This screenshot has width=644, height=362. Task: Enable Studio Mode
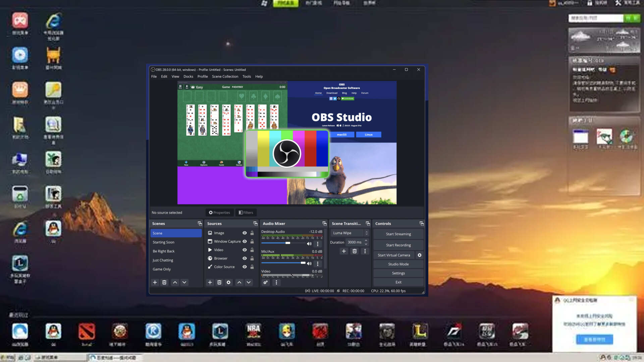click(x=398, y=264)
